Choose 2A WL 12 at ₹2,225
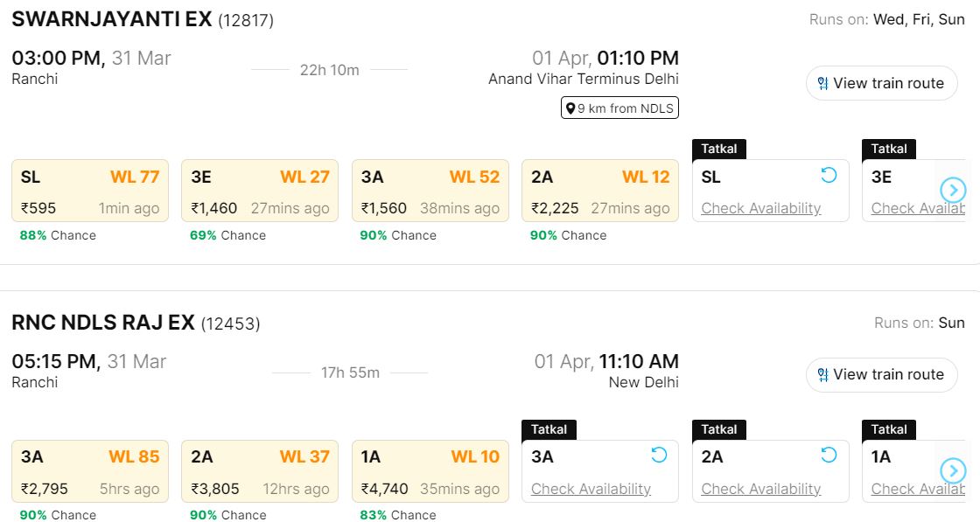This screenshot has height=522, width=980. (599, 191)
